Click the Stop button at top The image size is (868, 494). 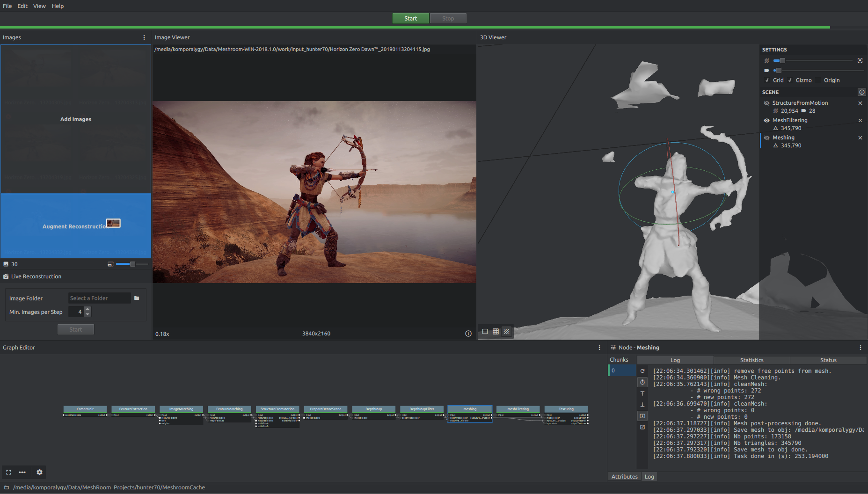(448, 18)
